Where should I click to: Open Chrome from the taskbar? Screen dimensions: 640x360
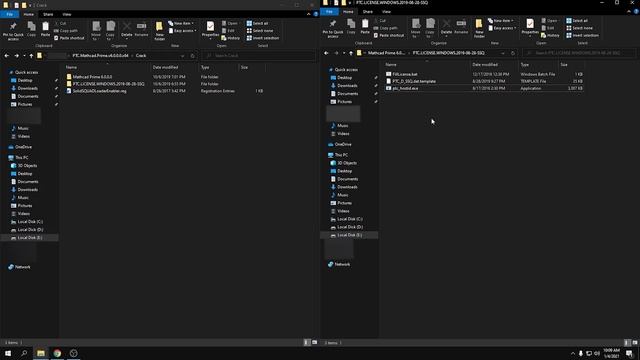point(57,353)
